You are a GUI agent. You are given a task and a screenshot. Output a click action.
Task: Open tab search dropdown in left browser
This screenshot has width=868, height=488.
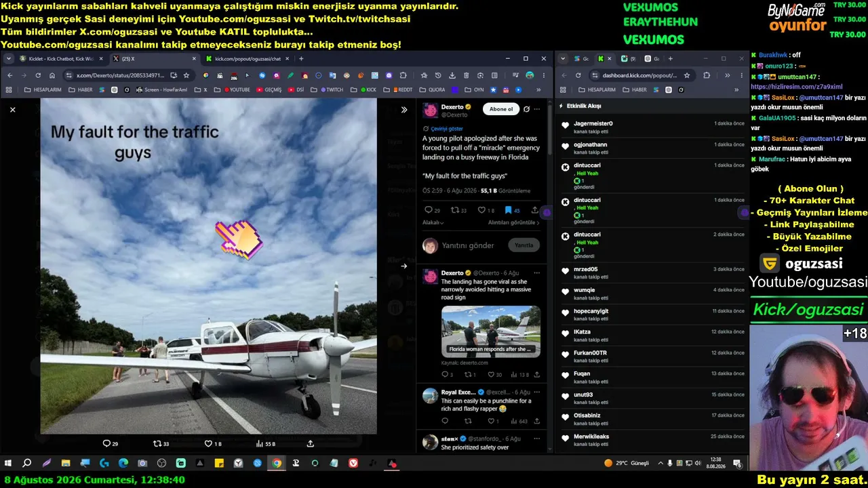point(9,59)
